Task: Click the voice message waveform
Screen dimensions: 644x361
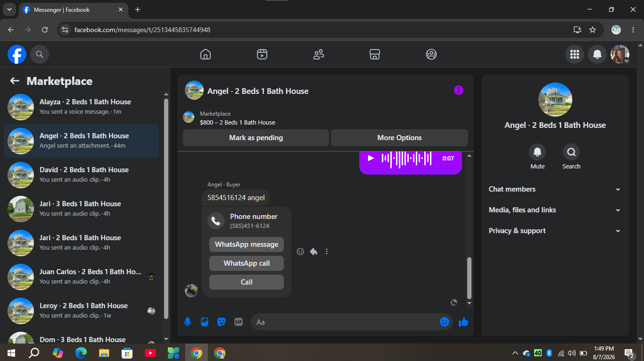Action: click(406, 159)
